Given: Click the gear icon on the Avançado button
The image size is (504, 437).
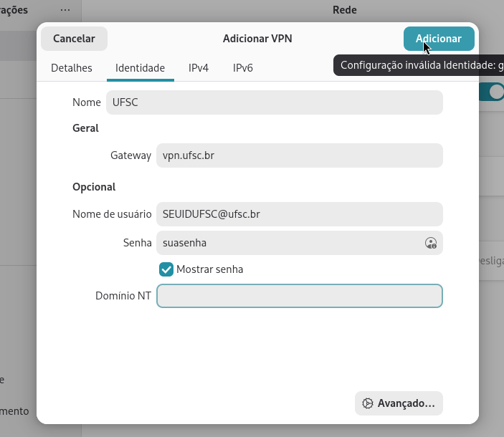Looking at the screenshot, I should tap(368, 403).
